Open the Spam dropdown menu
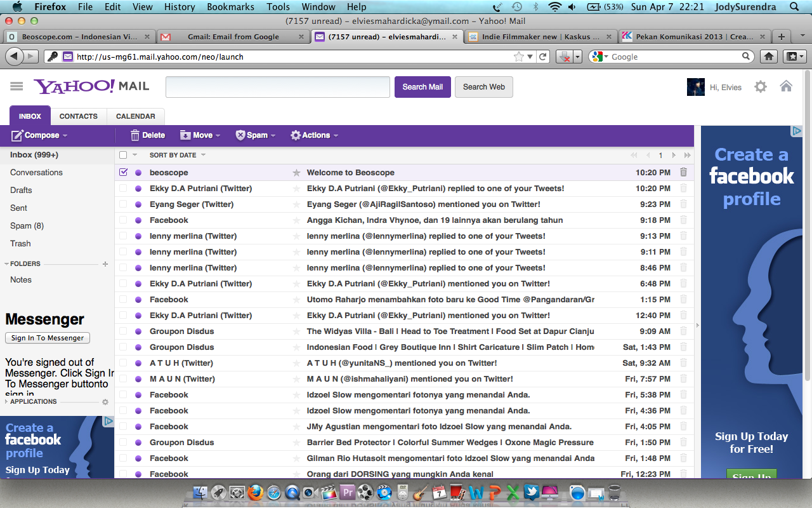The height and width of the screenshot is (508, 812). point(255,135)
